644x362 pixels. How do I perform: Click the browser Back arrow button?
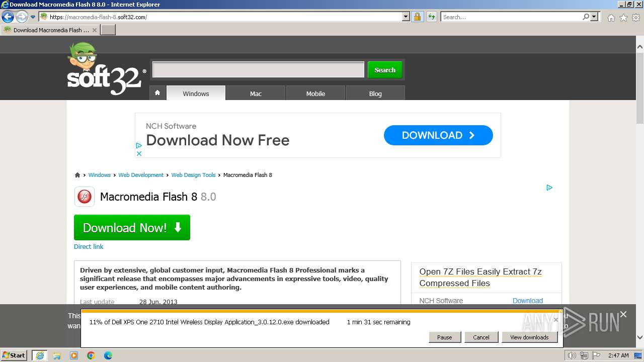pos(8,17)
